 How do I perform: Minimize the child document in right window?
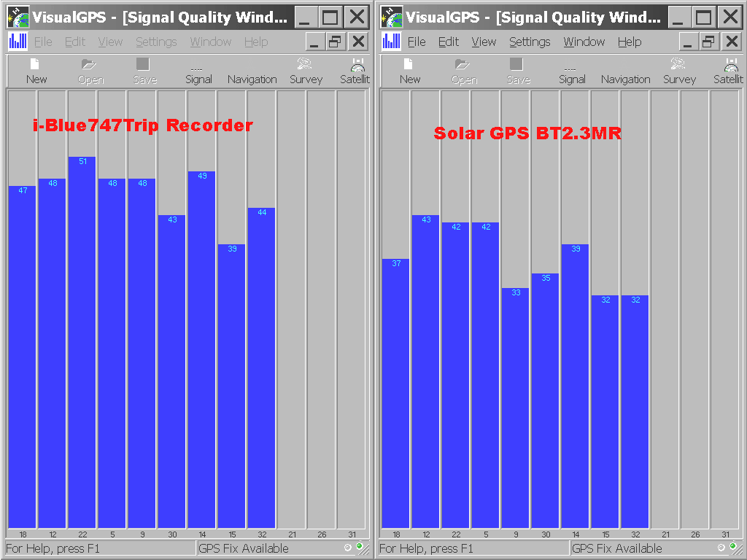[x=688, y=42]
